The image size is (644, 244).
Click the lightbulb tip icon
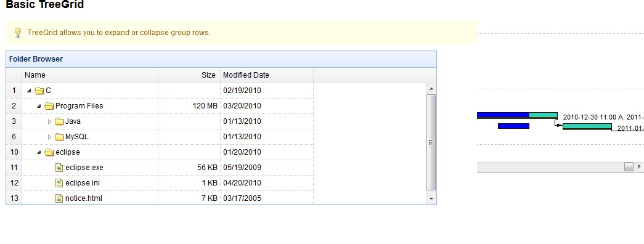[18, 33]
